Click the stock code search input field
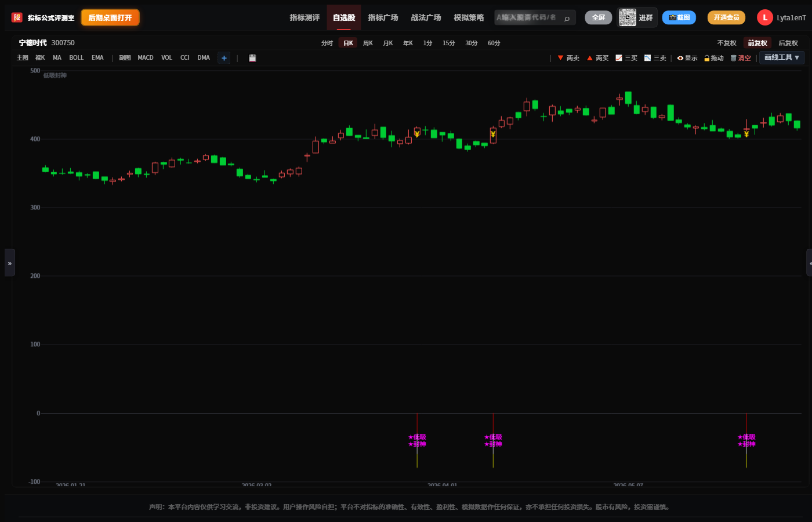Viewport: 812px width, 522px height. [x=528, y=17]
